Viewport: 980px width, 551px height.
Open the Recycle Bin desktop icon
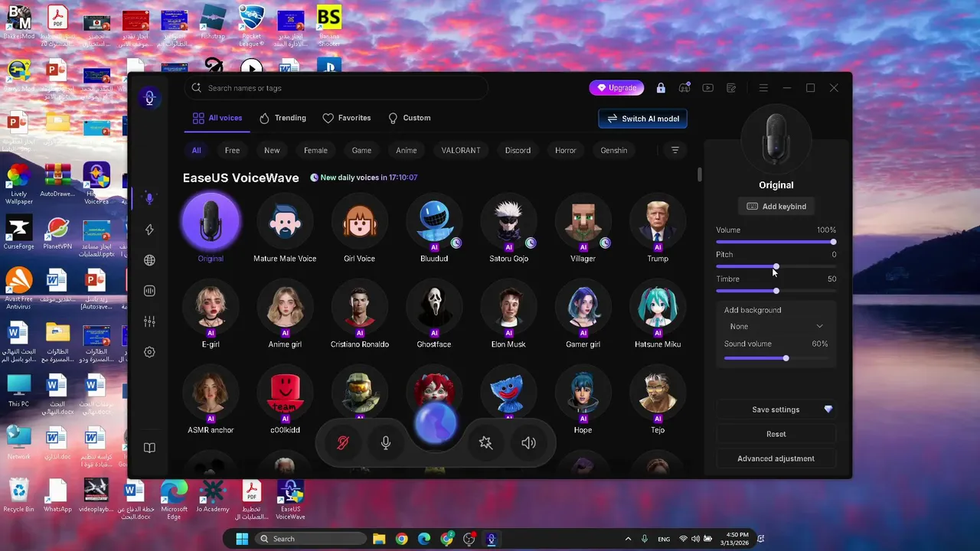[18, 496]
